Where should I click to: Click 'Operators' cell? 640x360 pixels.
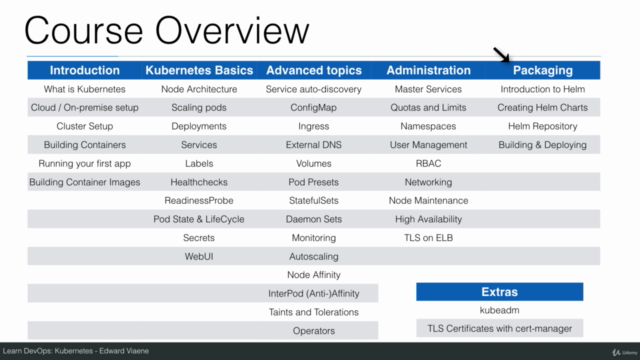coord(313,331)
